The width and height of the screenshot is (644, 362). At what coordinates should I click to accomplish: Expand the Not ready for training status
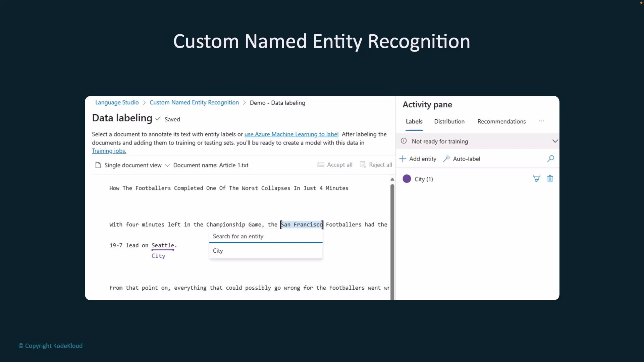(555, 141)
